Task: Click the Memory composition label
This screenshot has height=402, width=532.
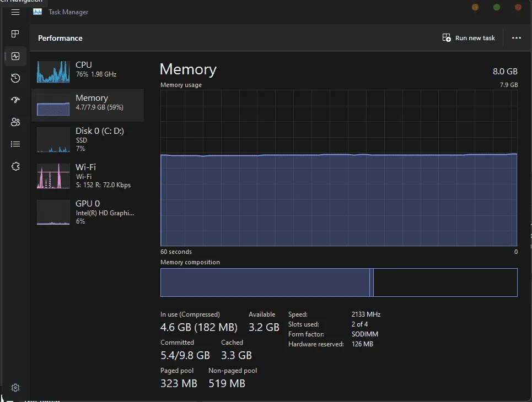Action: (190, 262)
